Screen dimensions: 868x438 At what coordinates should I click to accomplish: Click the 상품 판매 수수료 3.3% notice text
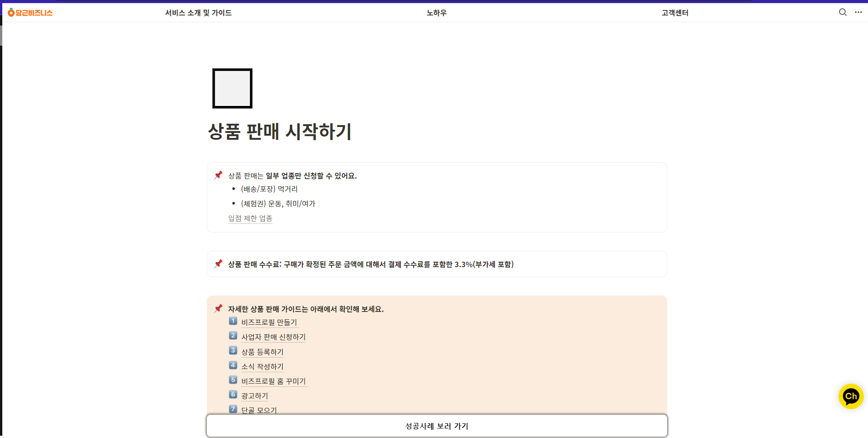click(x=371, y=264)
